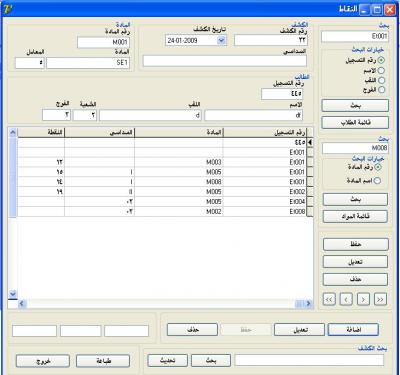Viewport: 400px width, 375px height.
Task: Click the المادة column header in the grid
Action: (179, 133)
